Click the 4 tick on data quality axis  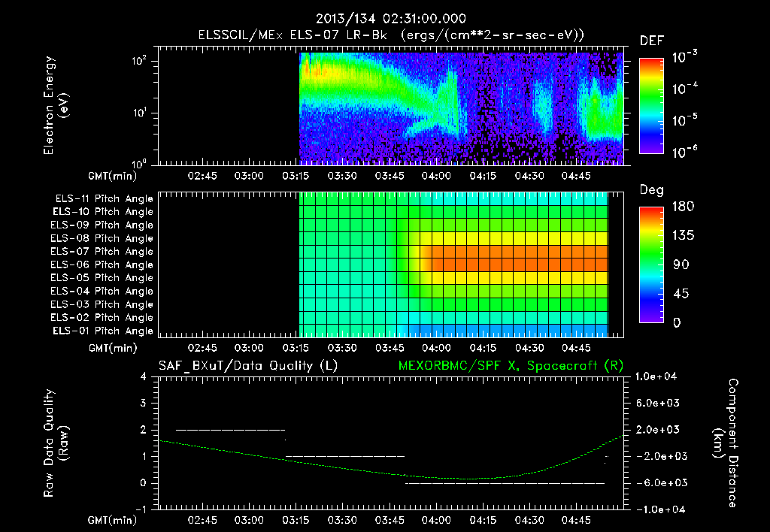(x=143, y=376)
